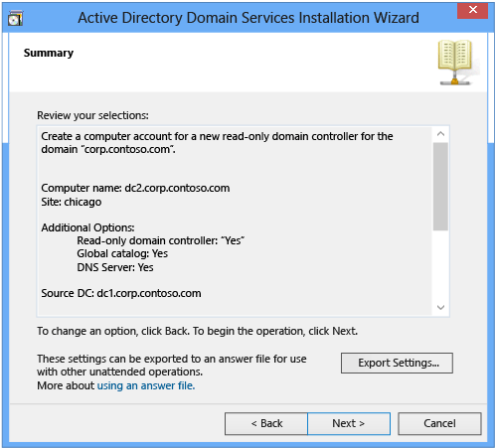
Task: Click the 'Additional Options:' heading text
Action: coord(87,227)
